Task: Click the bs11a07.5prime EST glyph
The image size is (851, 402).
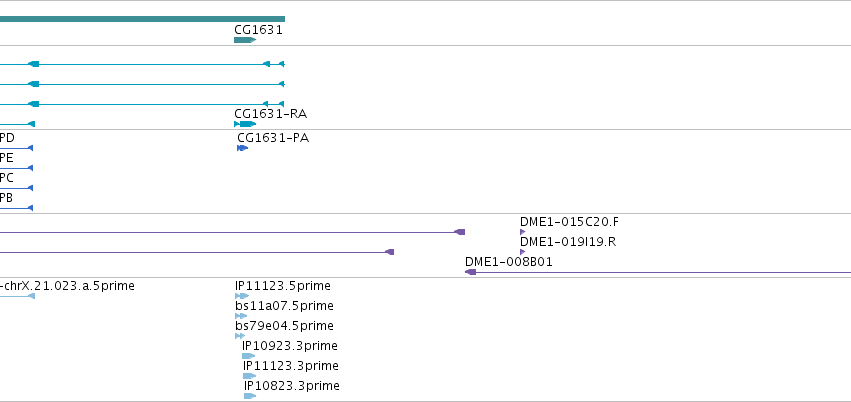Action: [241, 316]
